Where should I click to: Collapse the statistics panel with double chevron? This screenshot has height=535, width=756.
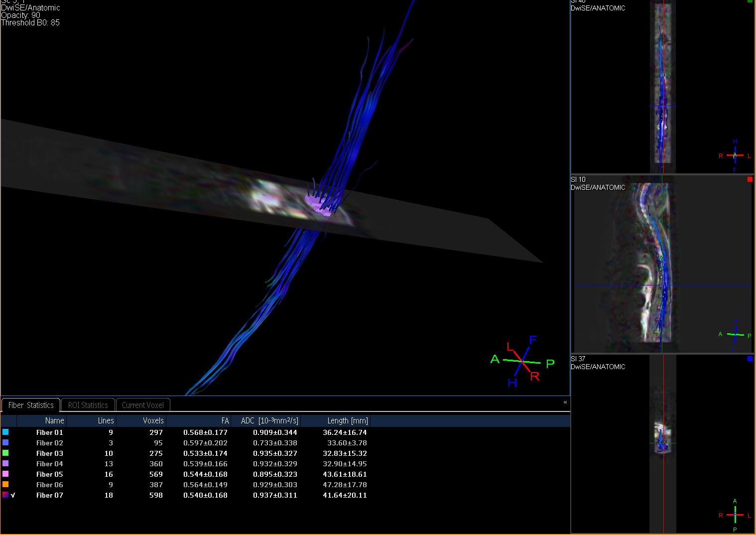point(565,402)
